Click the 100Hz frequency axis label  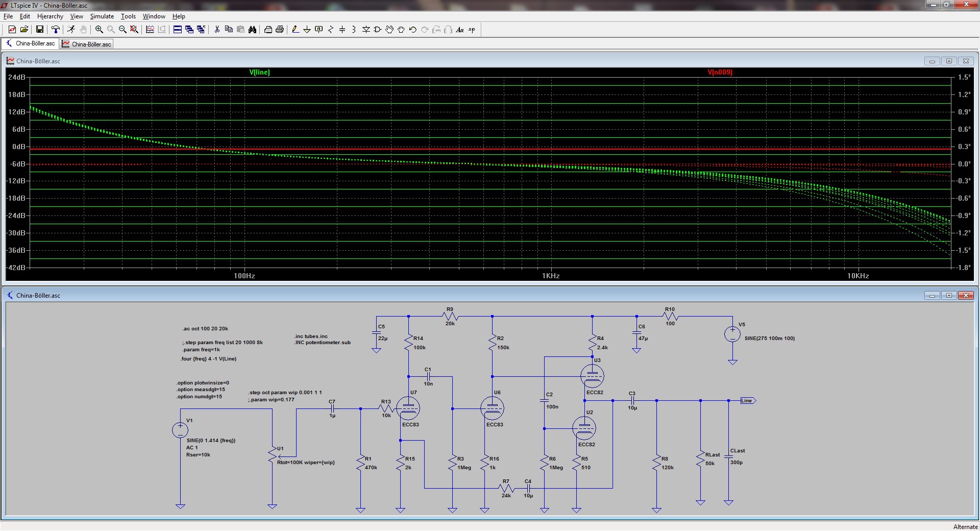[x=244, y=276]
